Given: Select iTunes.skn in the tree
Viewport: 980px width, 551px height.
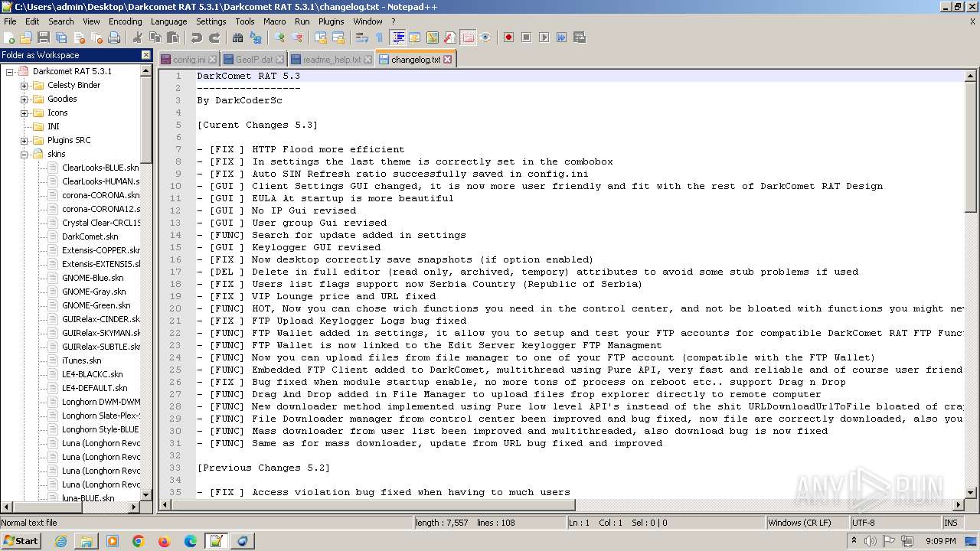Looking at the screenshot, I should pyautogui.click(x=81, y=360).
